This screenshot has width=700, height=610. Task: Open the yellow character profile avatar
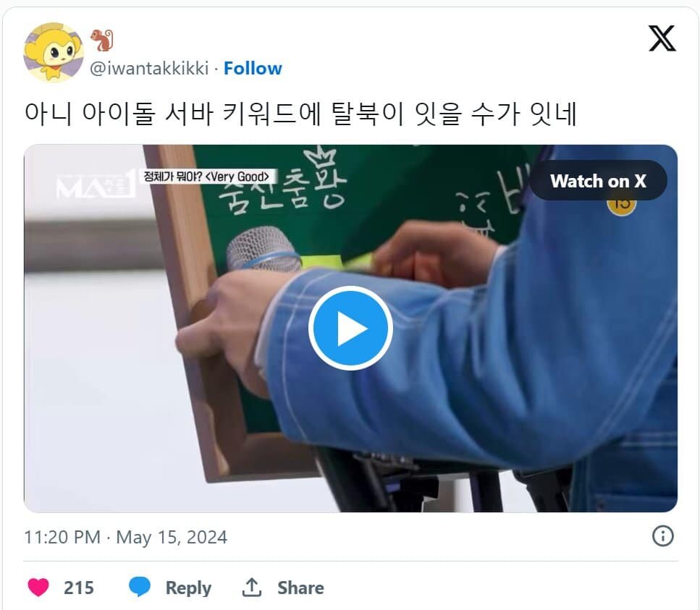point(54,53)
